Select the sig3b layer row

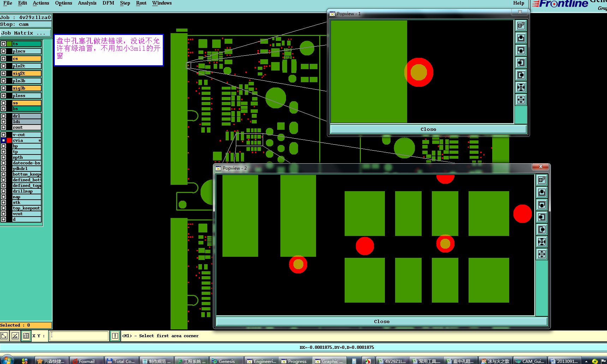[x=27, y=88]
